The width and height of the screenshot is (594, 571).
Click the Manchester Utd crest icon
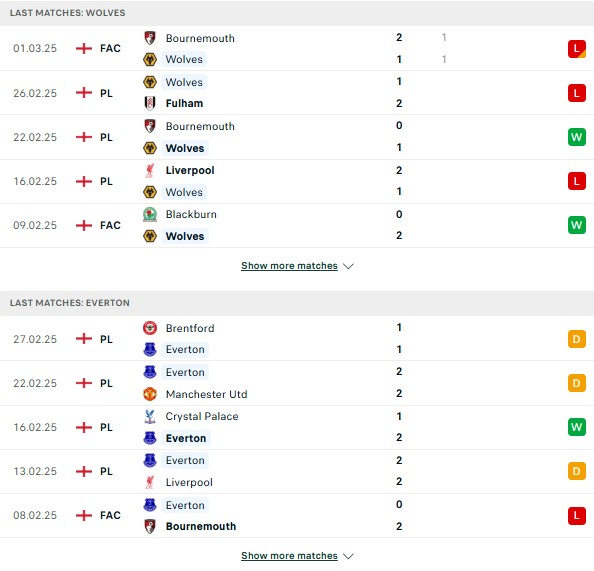(x=150, y=394)
